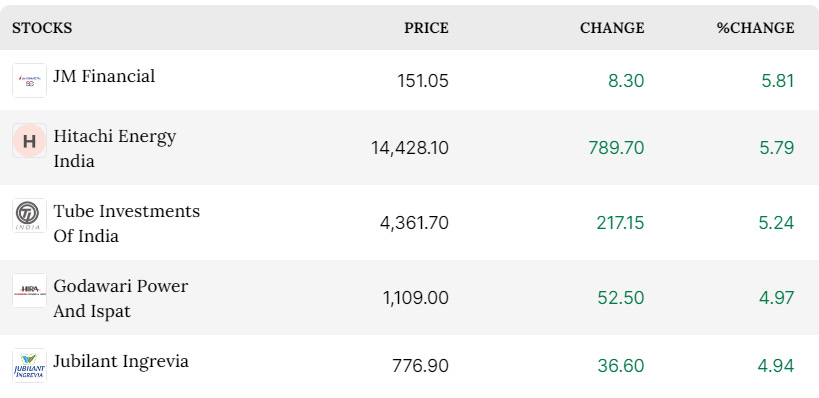
Task: Click Hitachi Energy price 14,428.10
Action: tap(410, 148)
